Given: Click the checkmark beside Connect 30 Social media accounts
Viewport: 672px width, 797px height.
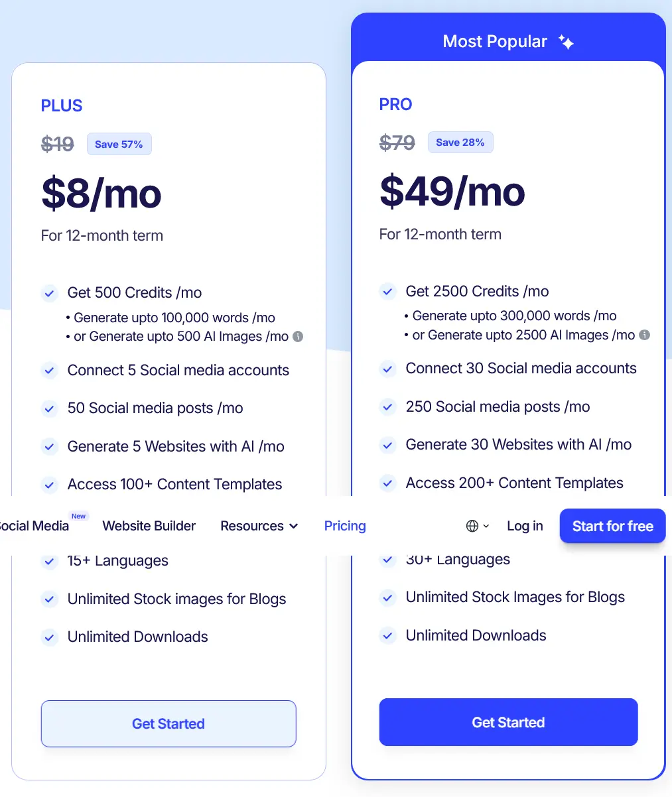Looking at the screenshot, I should pos(387,369).
